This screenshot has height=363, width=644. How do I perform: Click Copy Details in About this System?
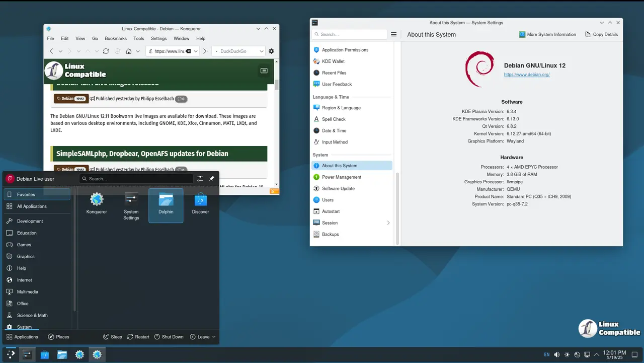coord(601,34)
